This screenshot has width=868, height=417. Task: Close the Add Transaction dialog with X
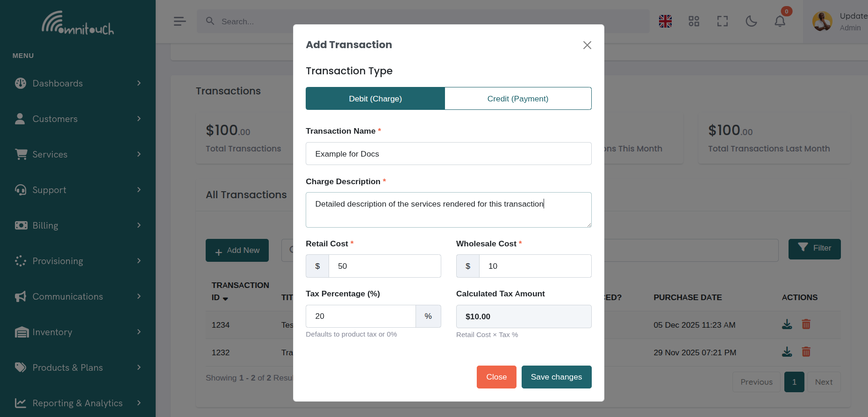tap(587, 45)
